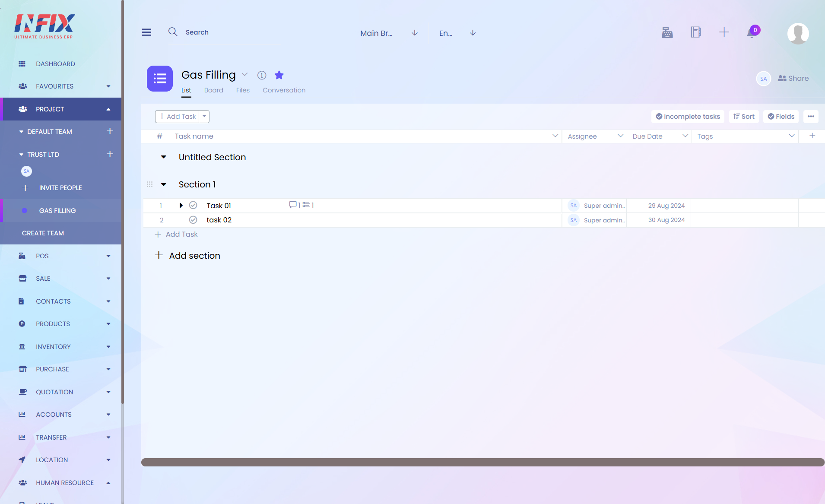Image resolution: width=825 pixels, height=504 pixels.
Task: Click the Products P icon
Action: [22, 324]
